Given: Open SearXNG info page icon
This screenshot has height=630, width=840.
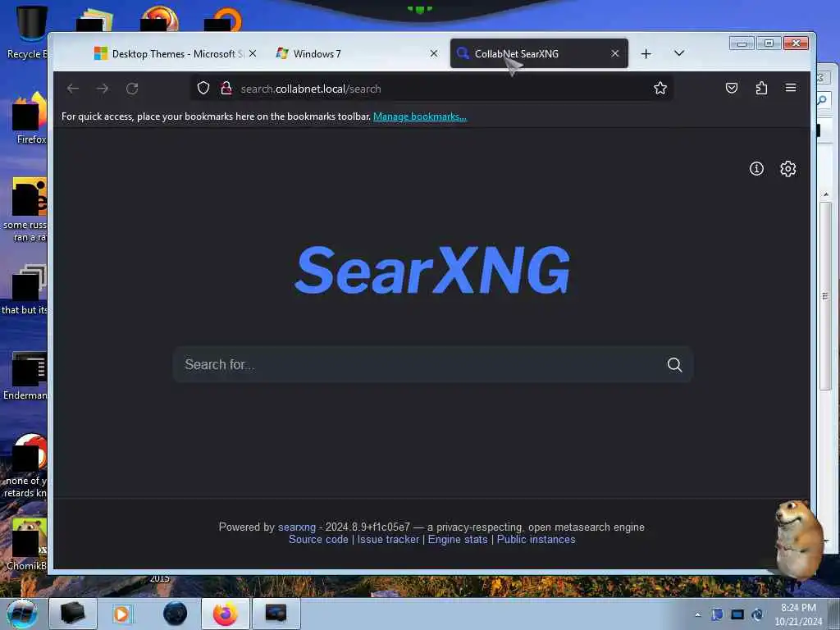Looking at the screenshot, I should pyautogui.click(x=756, y=169).
